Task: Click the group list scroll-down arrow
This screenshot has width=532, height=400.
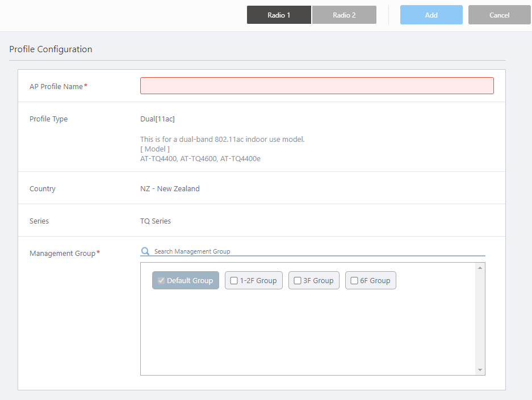Action: click(x=480, y=370)
